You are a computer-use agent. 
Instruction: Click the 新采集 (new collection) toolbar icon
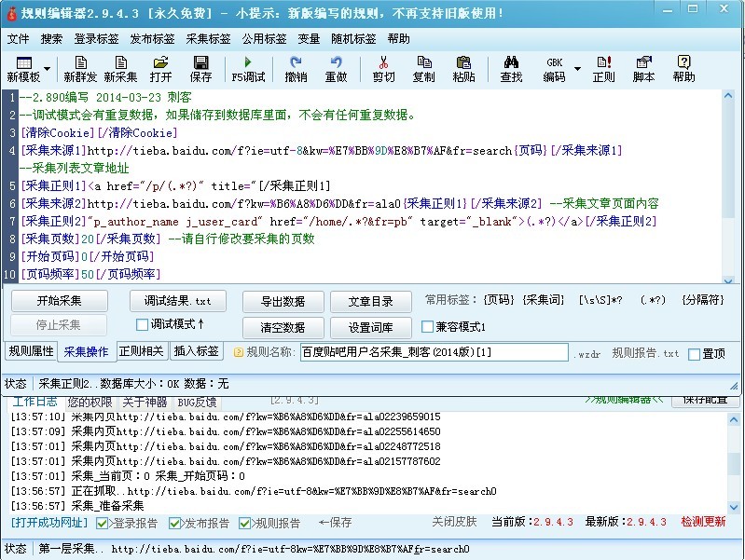120,69
